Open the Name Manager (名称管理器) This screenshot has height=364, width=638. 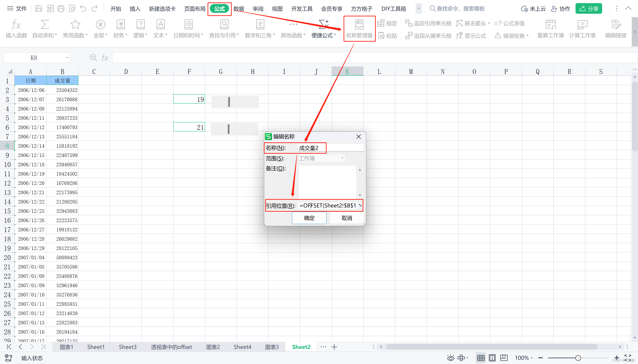pos(359,29)
